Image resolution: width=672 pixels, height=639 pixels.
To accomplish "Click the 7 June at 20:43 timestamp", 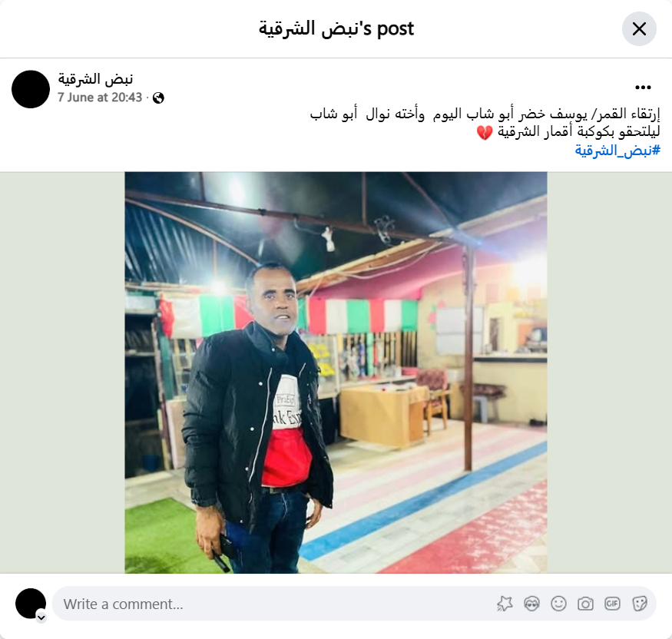I will point(100,98).
